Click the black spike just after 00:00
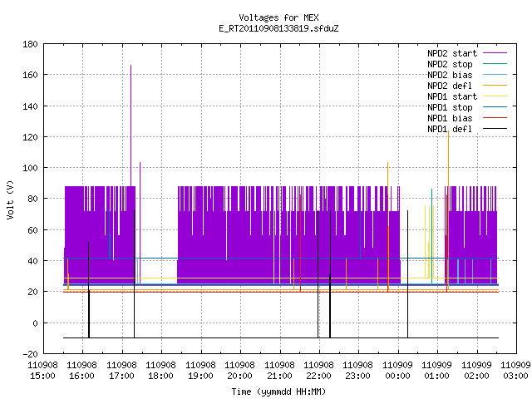532x399 pixels. 408,274
